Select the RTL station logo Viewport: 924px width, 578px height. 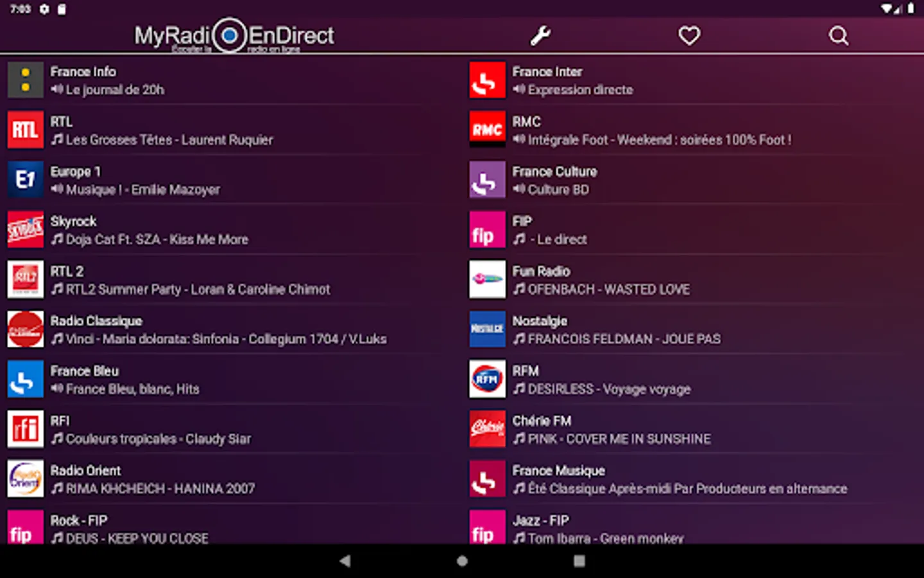pos(26,130)
